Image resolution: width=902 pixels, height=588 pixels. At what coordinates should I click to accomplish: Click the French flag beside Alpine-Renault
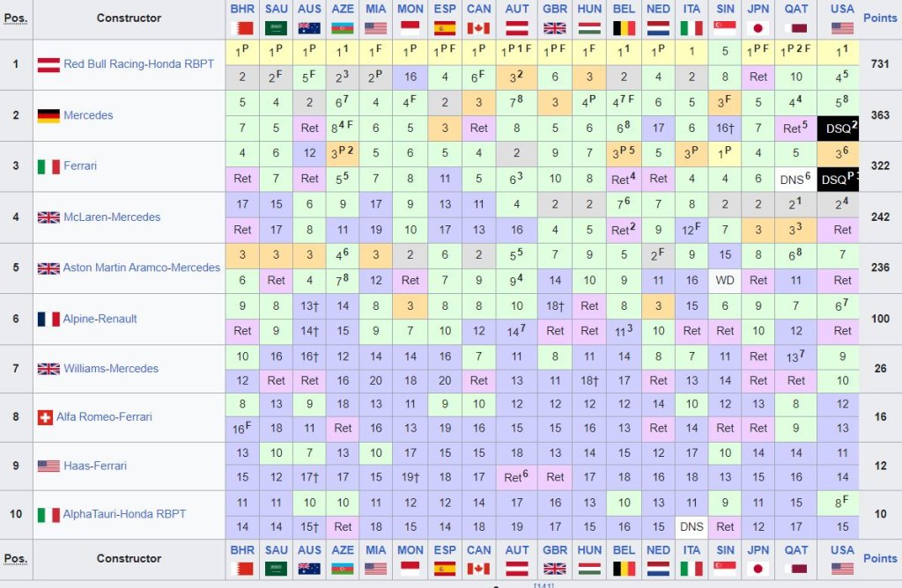[48, 319]
